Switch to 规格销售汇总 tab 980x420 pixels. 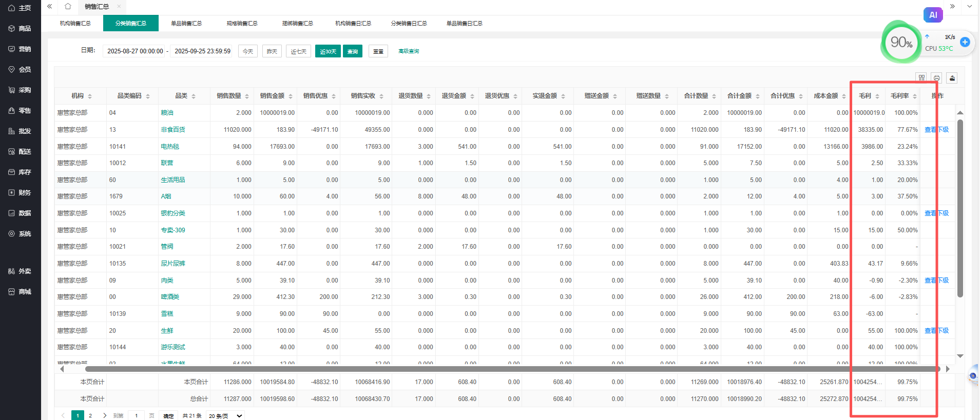point(242,23)
